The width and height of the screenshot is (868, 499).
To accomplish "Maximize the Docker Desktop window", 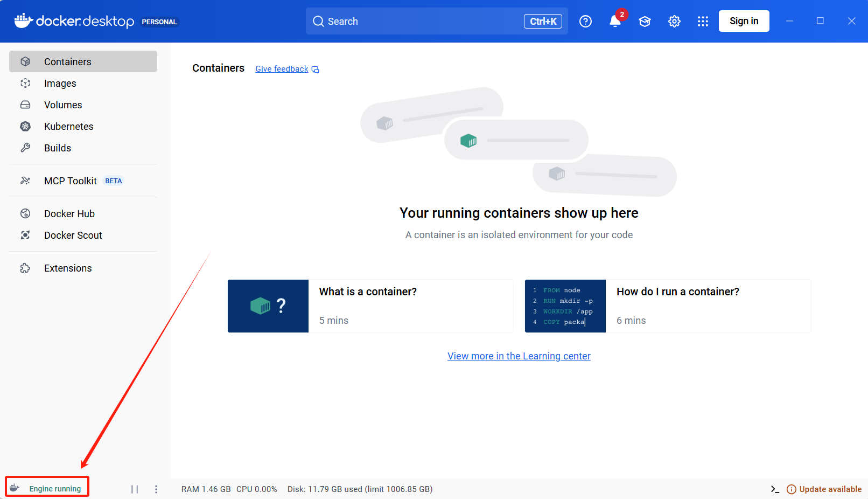I will point(820,21).
